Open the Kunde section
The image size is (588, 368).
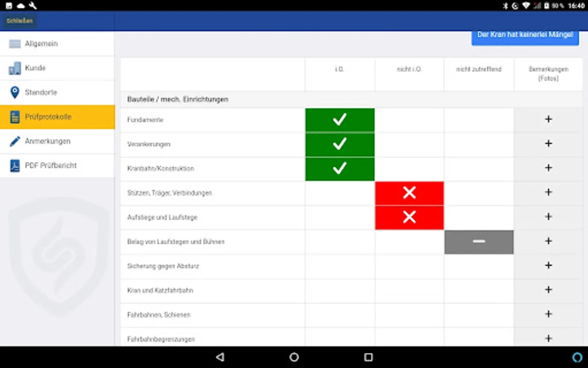(x=57, y=68)
